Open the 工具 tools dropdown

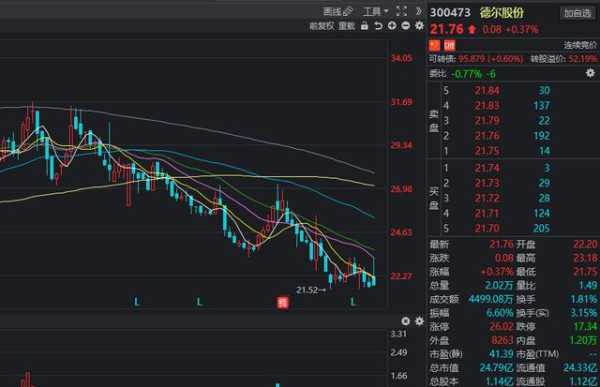[375, 11]
